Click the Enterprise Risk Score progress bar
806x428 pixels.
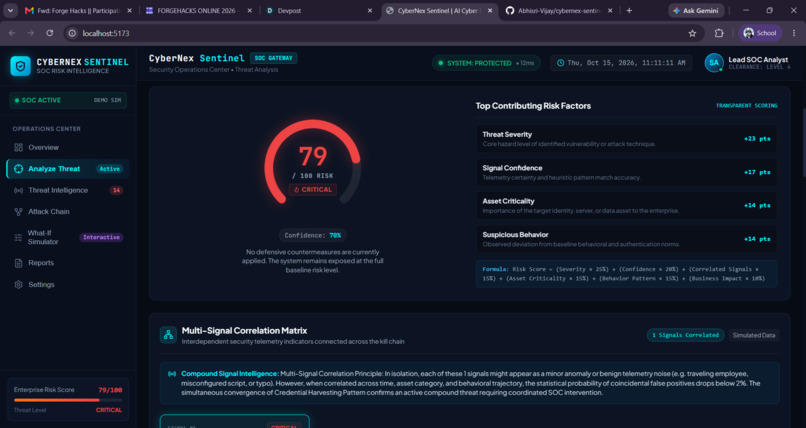tap(68, 400)
